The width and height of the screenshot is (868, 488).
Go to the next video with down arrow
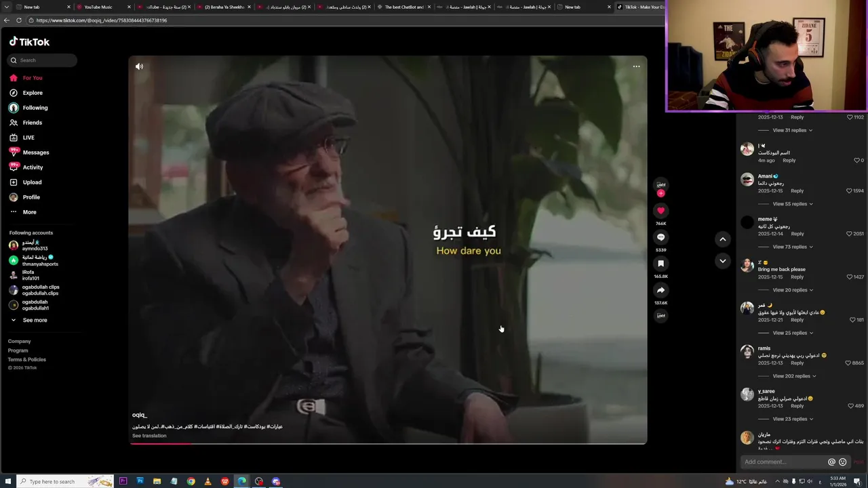tap(722, 261)
